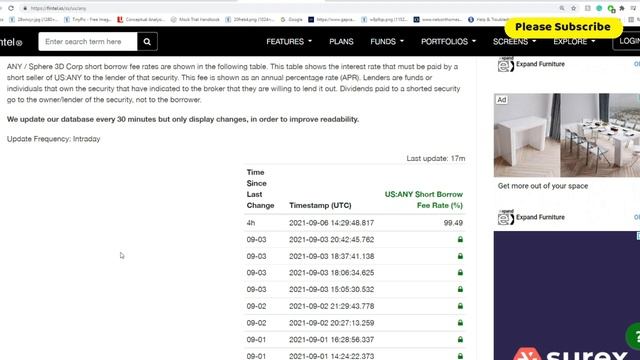Screen dimensions: 640x360
Task: Click the Fintel logo in header
Action: pos(11,42)
